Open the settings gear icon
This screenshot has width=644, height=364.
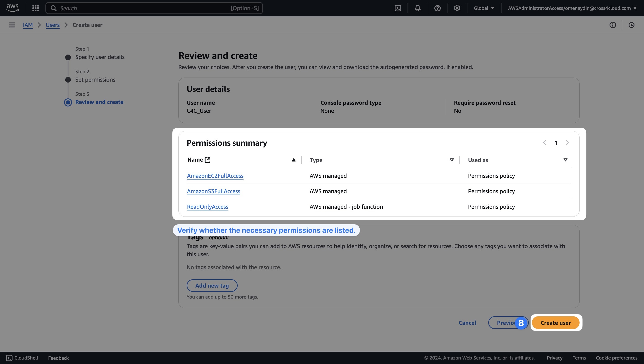[x=457, y=8]
